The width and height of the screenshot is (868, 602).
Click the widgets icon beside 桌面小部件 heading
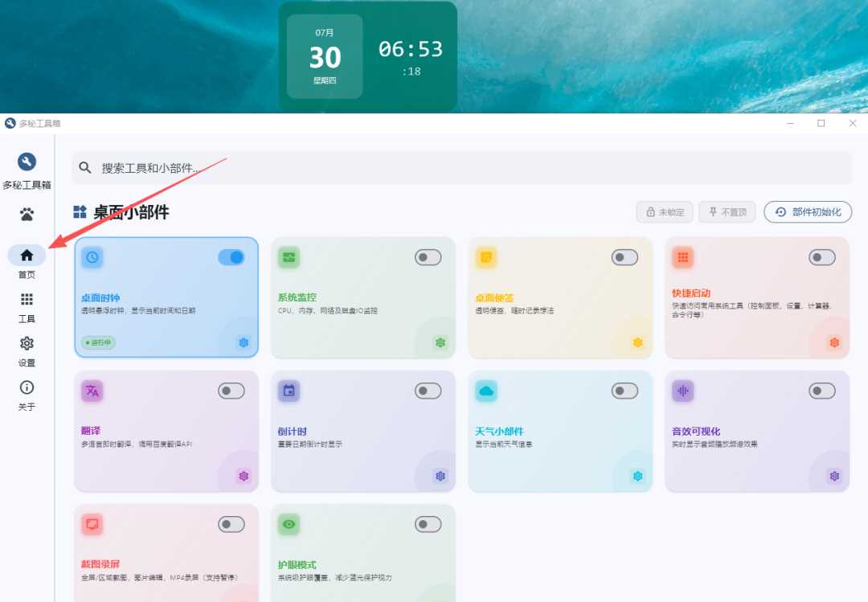tap(80, 211)
